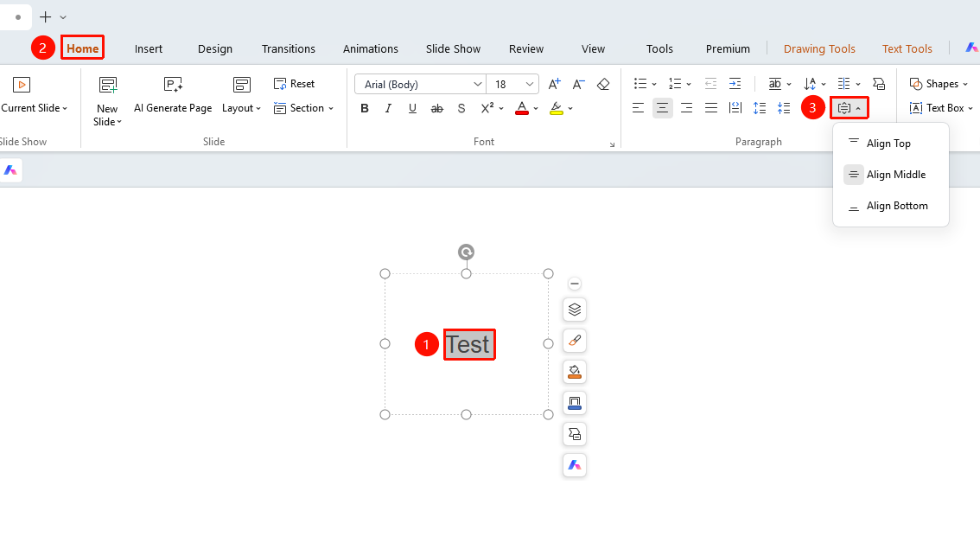Collapse the floating toolbar with minus button

click(575, 284)
